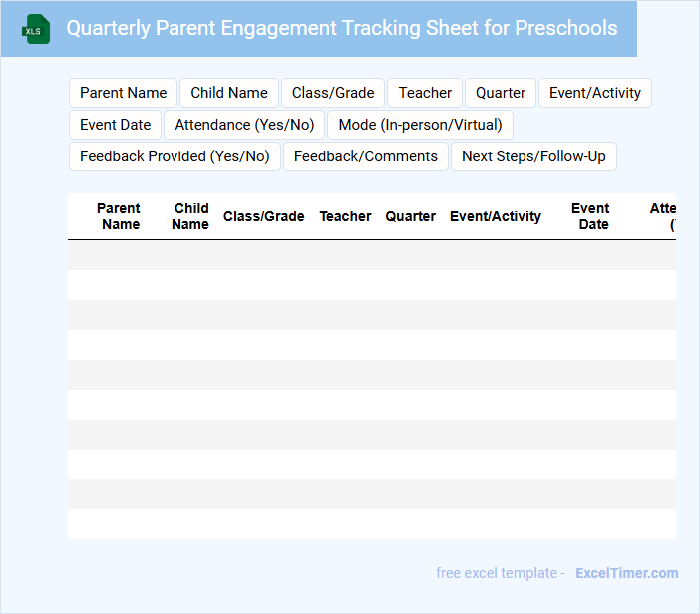Click the Event/Activity tag

[595, 93]
